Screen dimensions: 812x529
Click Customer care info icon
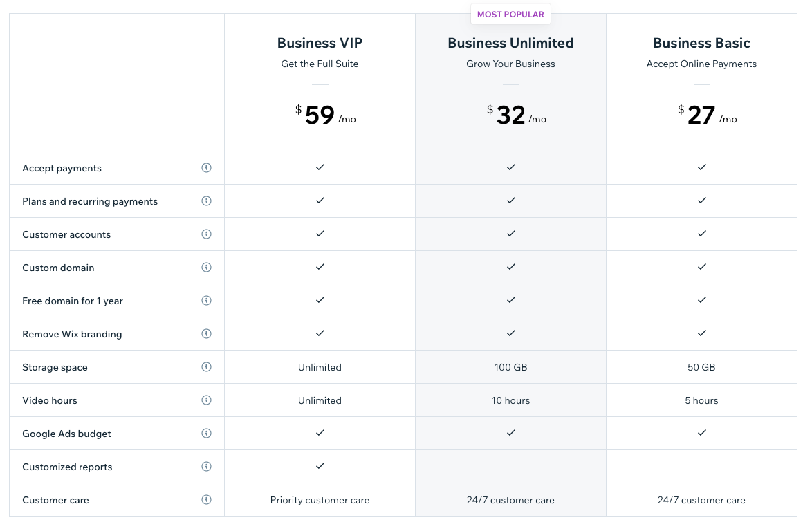(206, 500)
